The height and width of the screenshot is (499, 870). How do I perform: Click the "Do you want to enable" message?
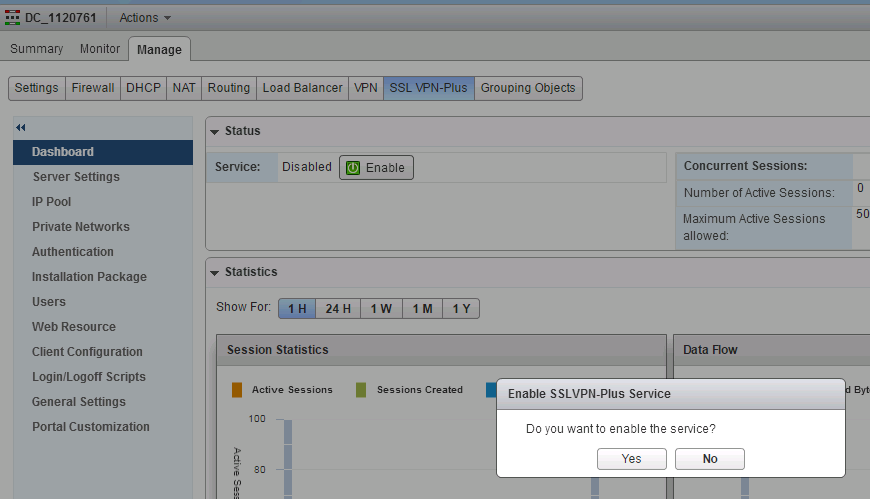[620, 429]
